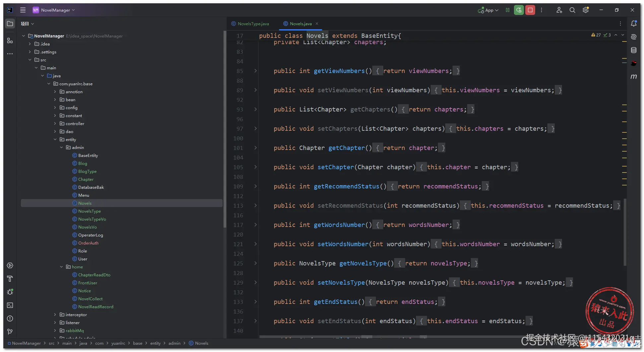Click the editor vertical scrollbar thumb

pyautogui.click(x=625, y=232)
